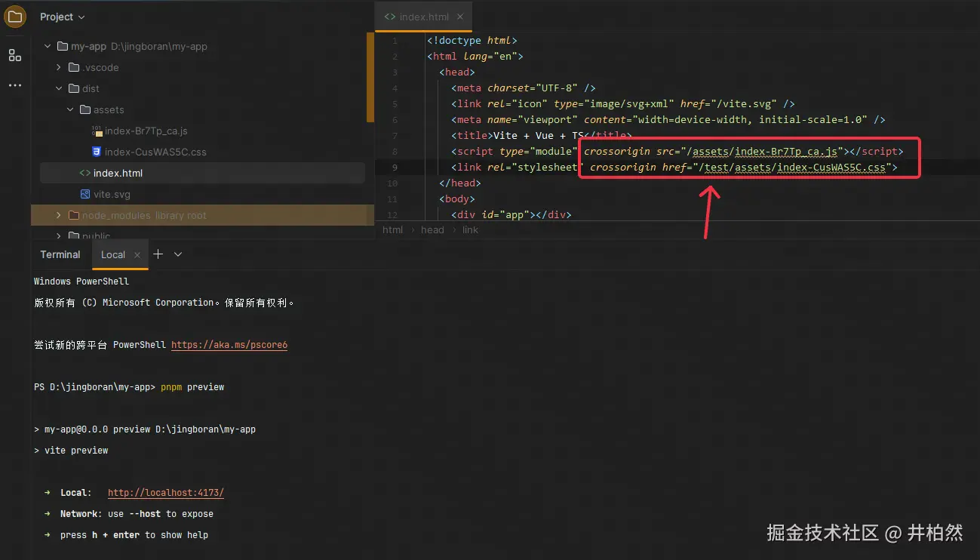This screenshot has height=560, width=980.
Task: Select index-CusWAS5C.css file
Action: pos(155,152)
